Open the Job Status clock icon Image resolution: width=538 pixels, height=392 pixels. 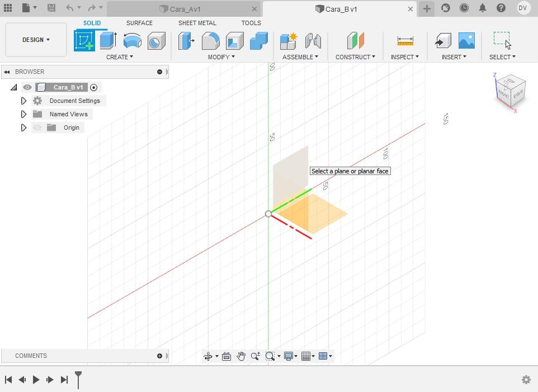[464, 8]
